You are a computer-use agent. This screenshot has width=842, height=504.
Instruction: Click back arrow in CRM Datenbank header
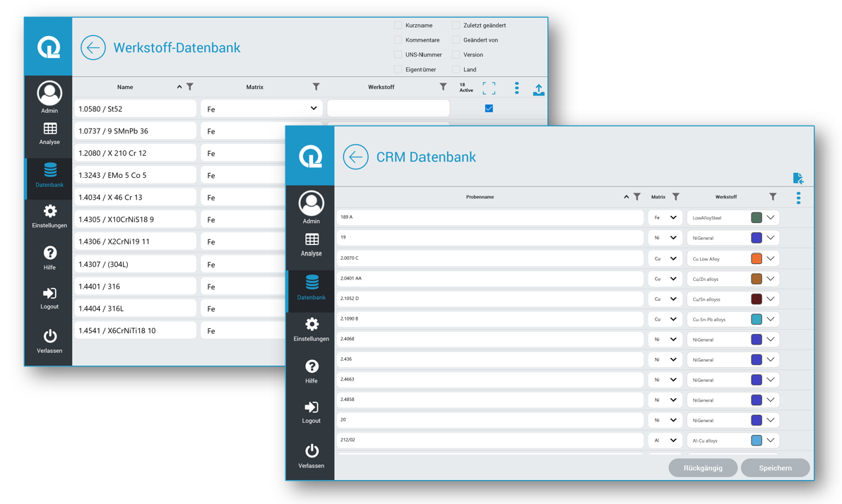355,157
